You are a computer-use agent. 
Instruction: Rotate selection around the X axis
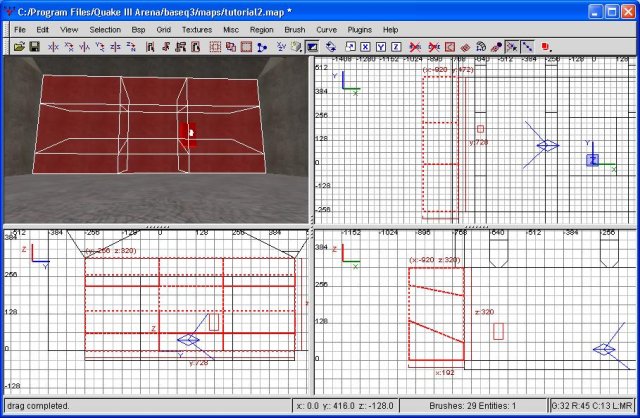(69, 47)
